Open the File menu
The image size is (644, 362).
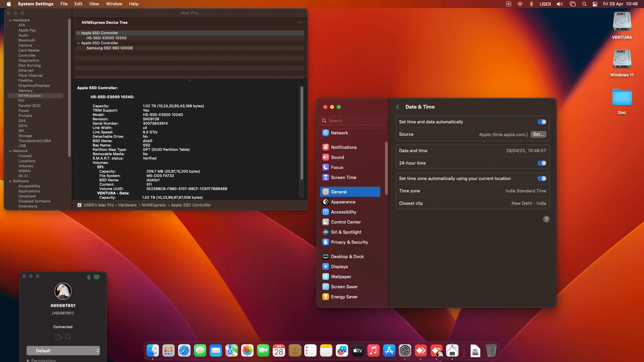pyautogui.click(x=64, y=4)
